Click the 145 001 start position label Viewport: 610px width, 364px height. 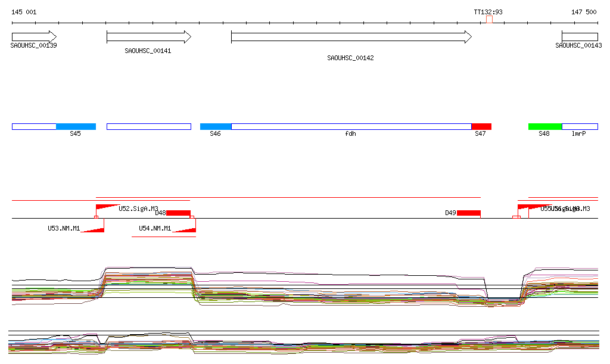point(24,12)
